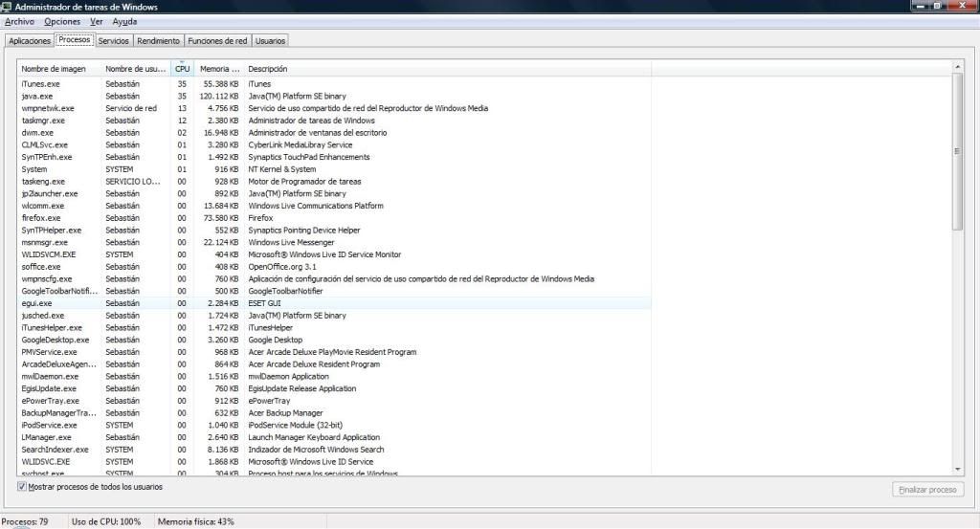Open the Ayuda menu
The height and width of the screenshot is (529, 980).
pos(124,21)
